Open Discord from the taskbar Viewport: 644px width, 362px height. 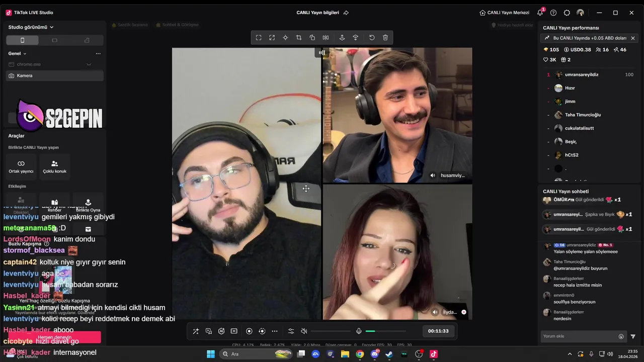(x=374, y=354)
